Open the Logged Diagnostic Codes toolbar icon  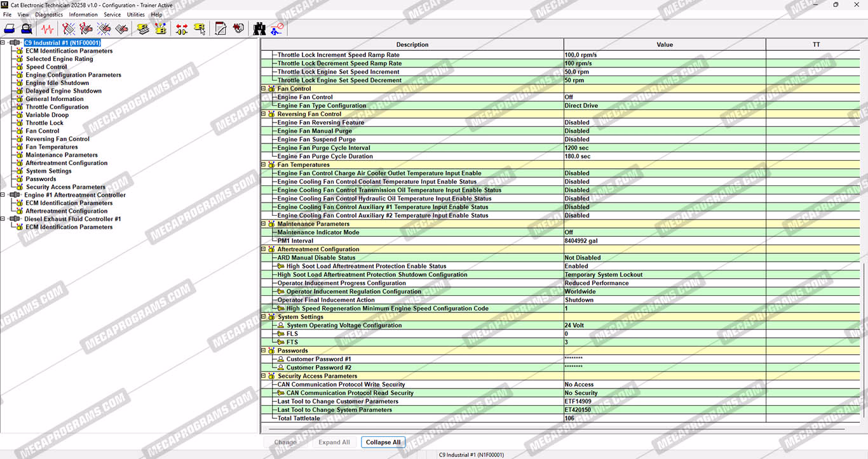[x=86, y=29]
